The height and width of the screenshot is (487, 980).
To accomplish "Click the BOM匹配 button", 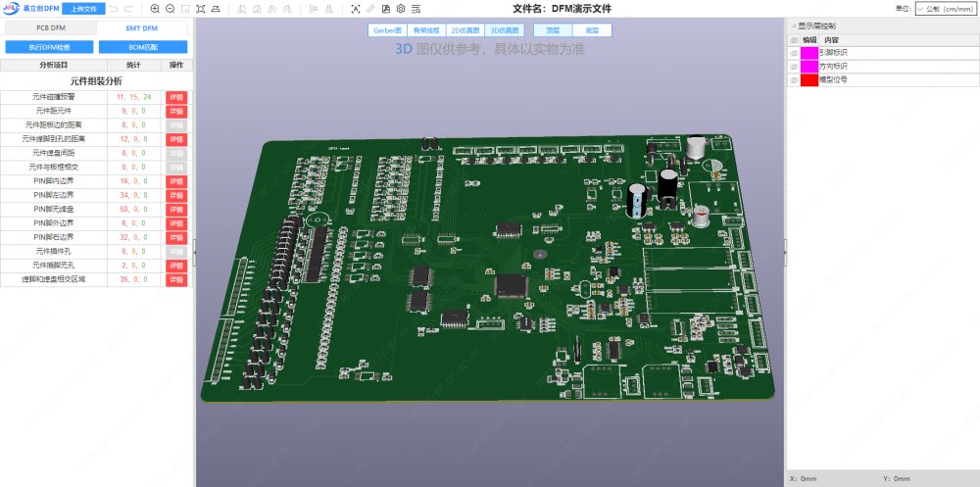I will [143, 46].
